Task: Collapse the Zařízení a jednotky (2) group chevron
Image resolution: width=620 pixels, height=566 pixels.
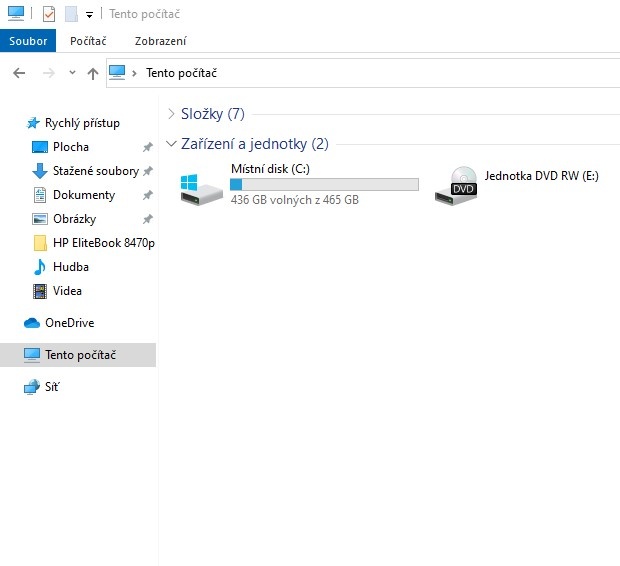Action: coord(171,143)
